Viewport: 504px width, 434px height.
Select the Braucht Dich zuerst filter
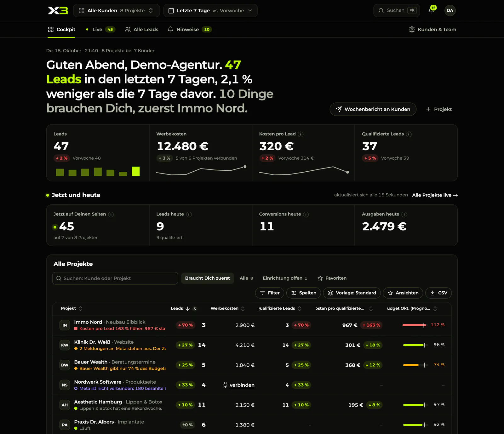[207, 278]
